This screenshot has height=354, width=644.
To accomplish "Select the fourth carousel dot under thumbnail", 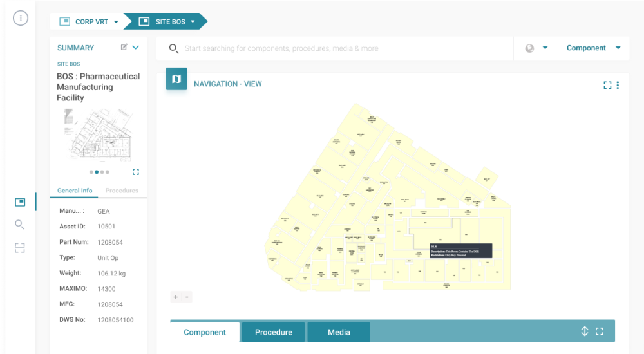I will tap(107, 172).
